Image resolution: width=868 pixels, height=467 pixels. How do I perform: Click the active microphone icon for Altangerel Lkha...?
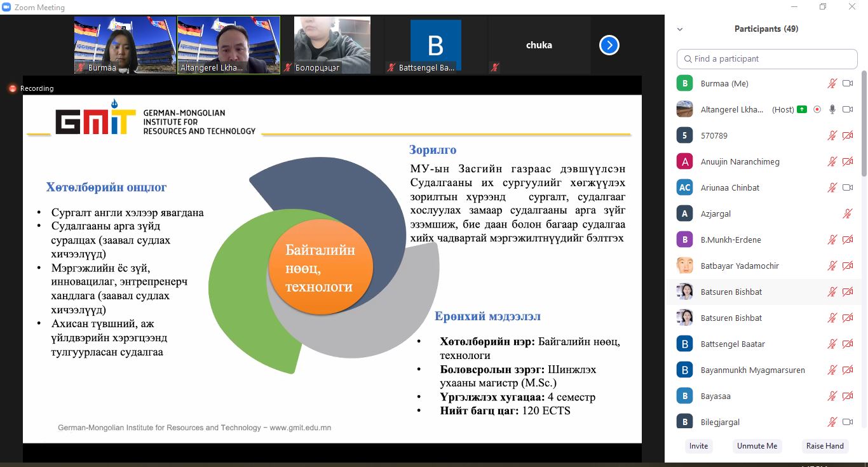click(832, 109)
